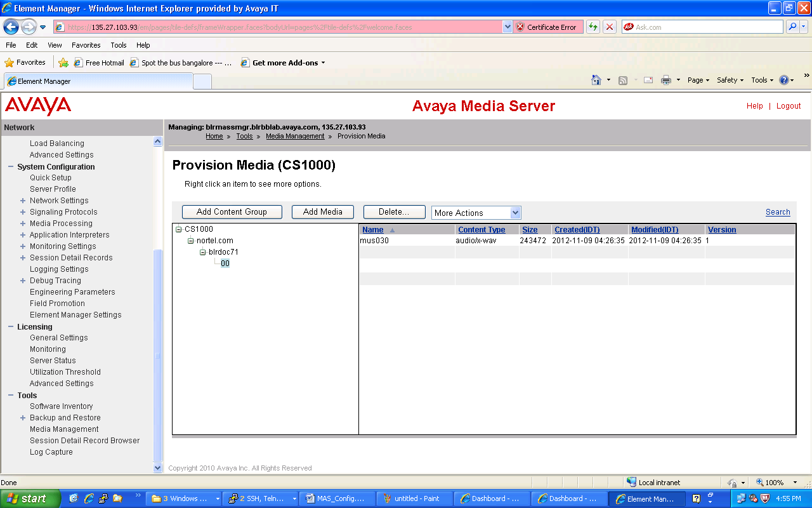Open the Page command bar menu
The image size is (812, 508).
[698, 80]
